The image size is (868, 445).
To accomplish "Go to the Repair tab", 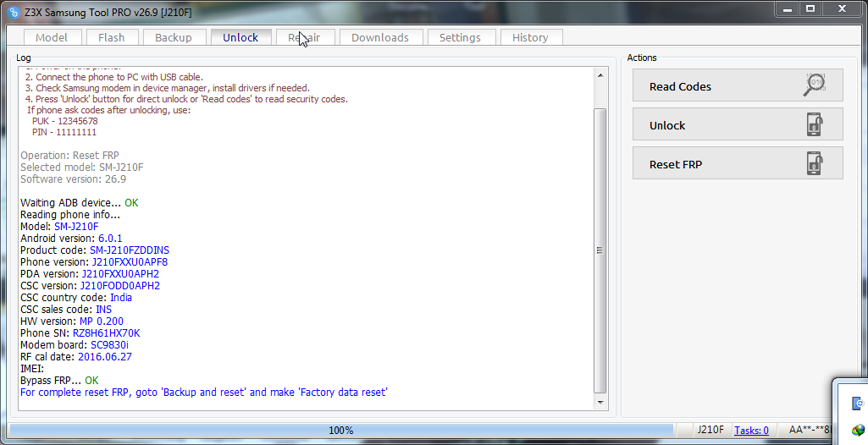I will point(305,37).
